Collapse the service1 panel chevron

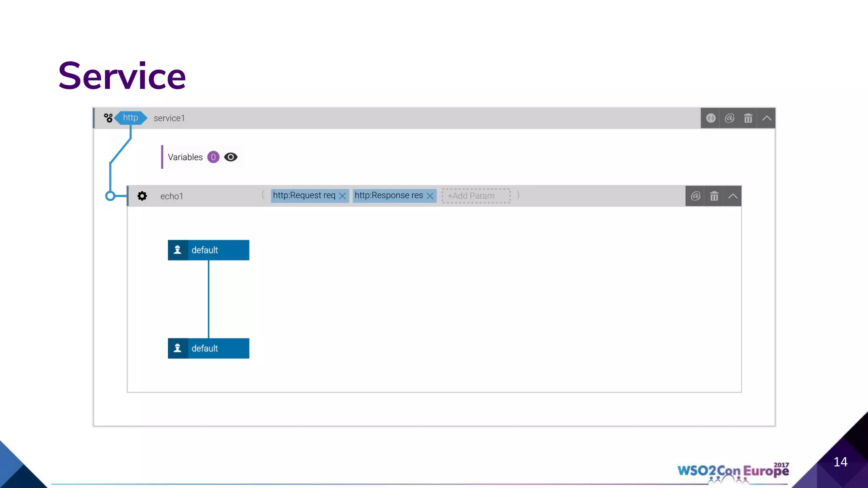[767, 118]
